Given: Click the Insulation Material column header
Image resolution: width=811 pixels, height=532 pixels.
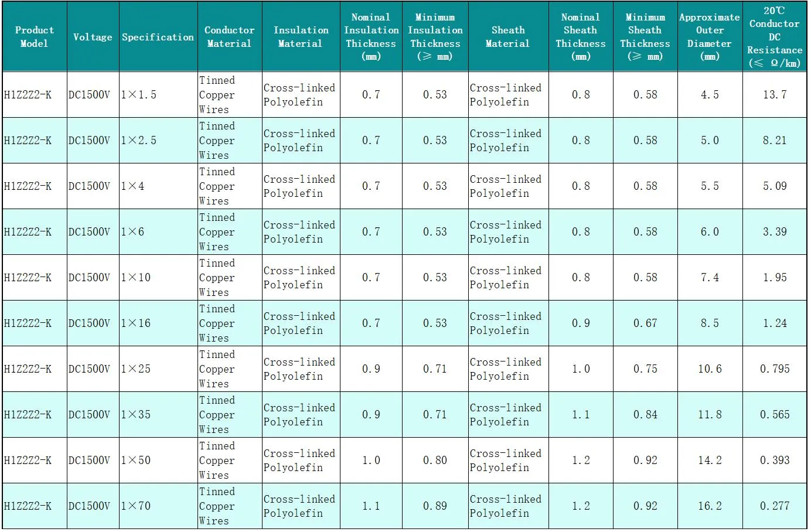Looking at the screenshot, I should pyautogui.click(x=301, y=36).
